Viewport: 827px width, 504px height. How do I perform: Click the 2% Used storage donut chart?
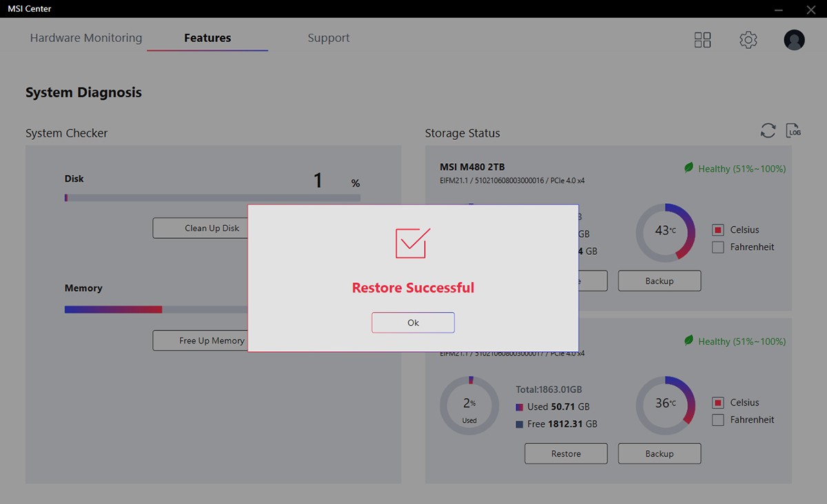(469, 406)
